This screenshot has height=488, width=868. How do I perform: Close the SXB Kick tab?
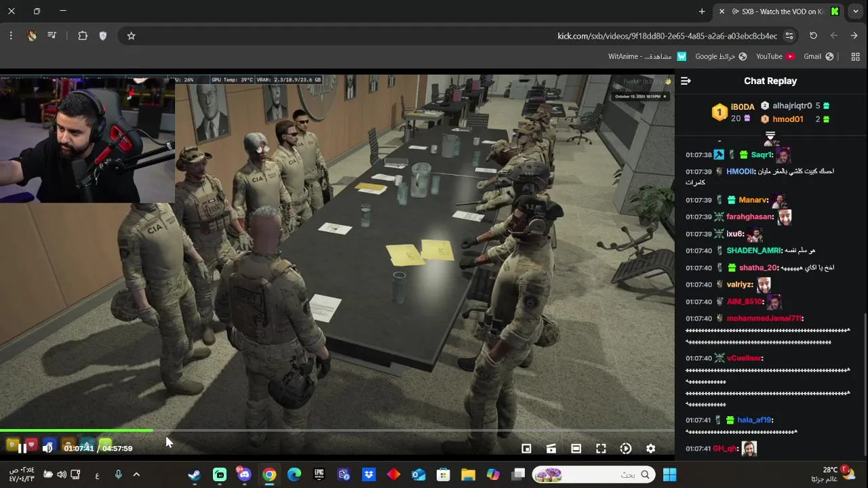(722, 12)
